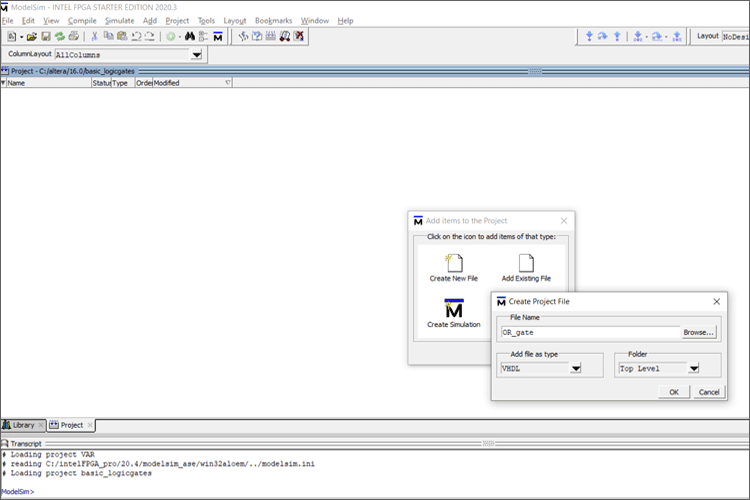Click the Open folder toolbar icon

point(32,36)
